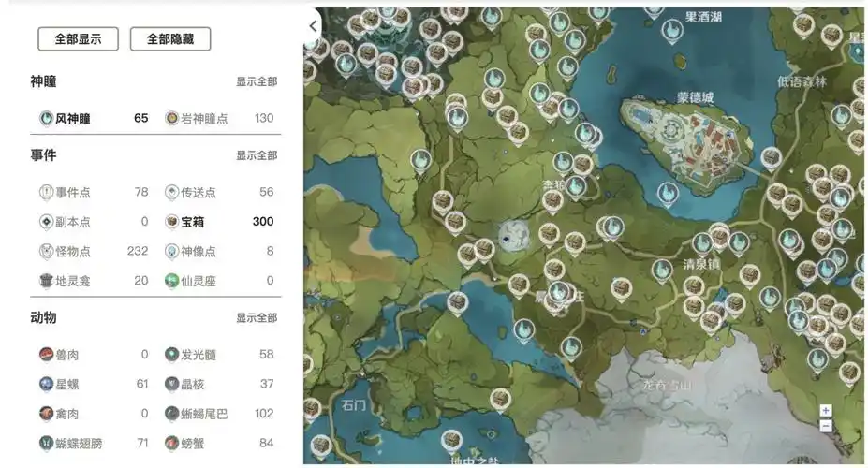
Task: Click the Anemoculus marker in lake south of 蒙德城
Action: 668,195
